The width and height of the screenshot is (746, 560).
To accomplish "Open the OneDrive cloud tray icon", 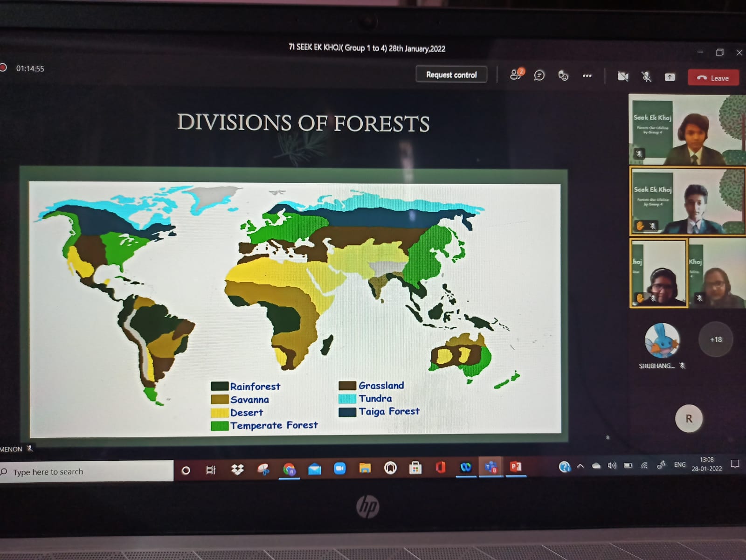I will [x=596, y=465].
